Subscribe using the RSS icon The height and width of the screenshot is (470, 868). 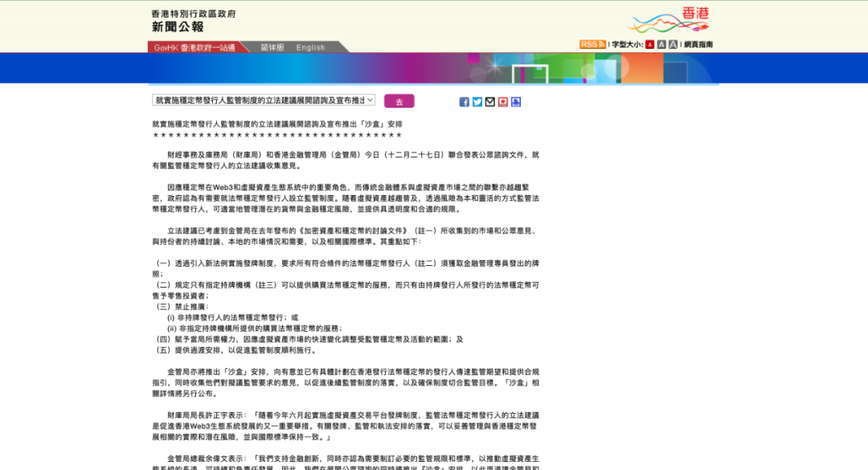[592, 43]
